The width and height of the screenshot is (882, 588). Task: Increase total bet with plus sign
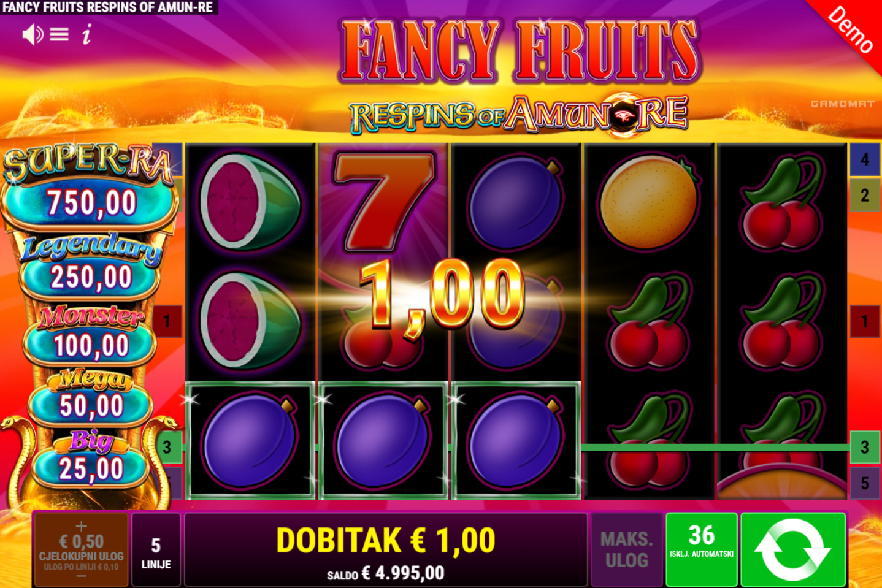tap(81, 526)
